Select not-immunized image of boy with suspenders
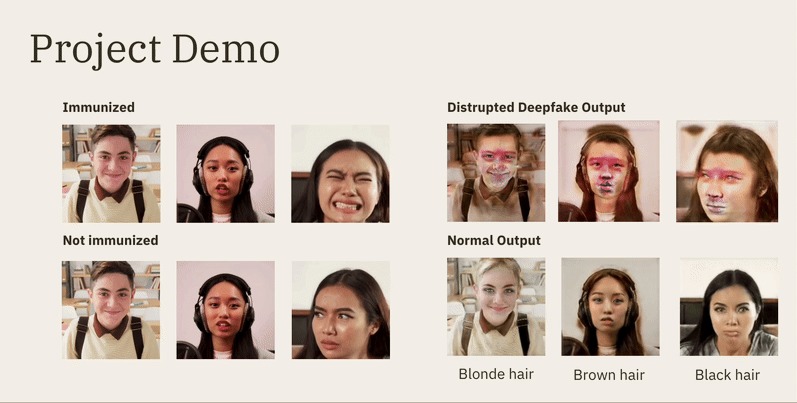This screenshot has height=403, width=797. click(x=111, y=310)
